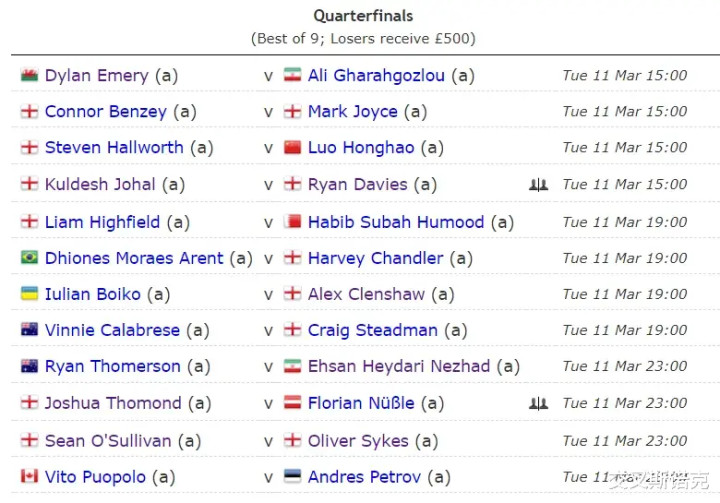The image size is (720, 503).
Task: Click the Welsh flag beside Dylan Emery
Action: click(x=29, y=75)
